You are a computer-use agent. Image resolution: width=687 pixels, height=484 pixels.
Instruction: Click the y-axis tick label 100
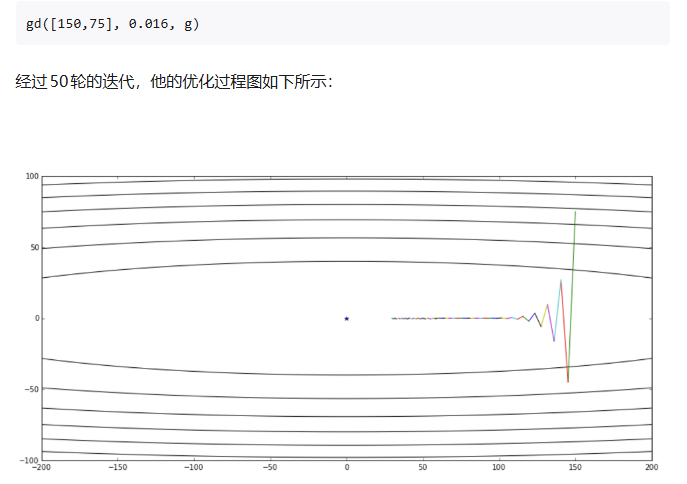[32, 177]
